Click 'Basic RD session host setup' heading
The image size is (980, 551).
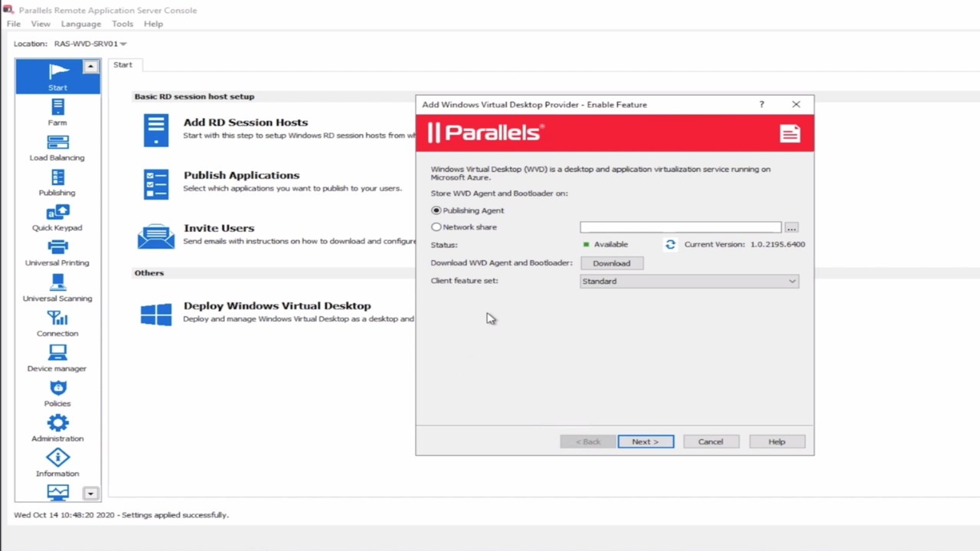click(x=194, y=96)
